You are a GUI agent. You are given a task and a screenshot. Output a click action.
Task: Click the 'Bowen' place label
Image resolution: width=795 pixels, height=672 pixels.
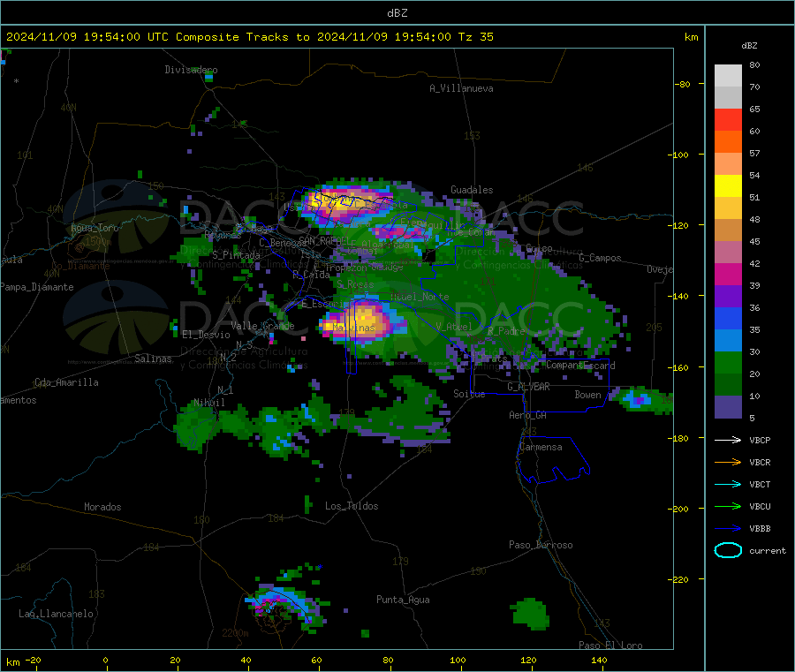(x=587, y=395)
